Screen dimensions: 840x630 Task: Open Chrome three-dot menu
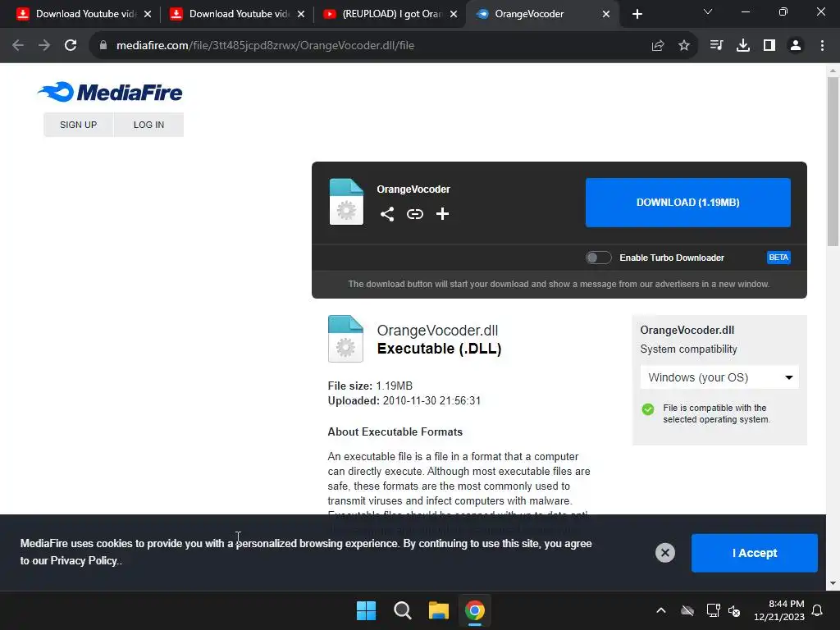(x=822, y=46)
